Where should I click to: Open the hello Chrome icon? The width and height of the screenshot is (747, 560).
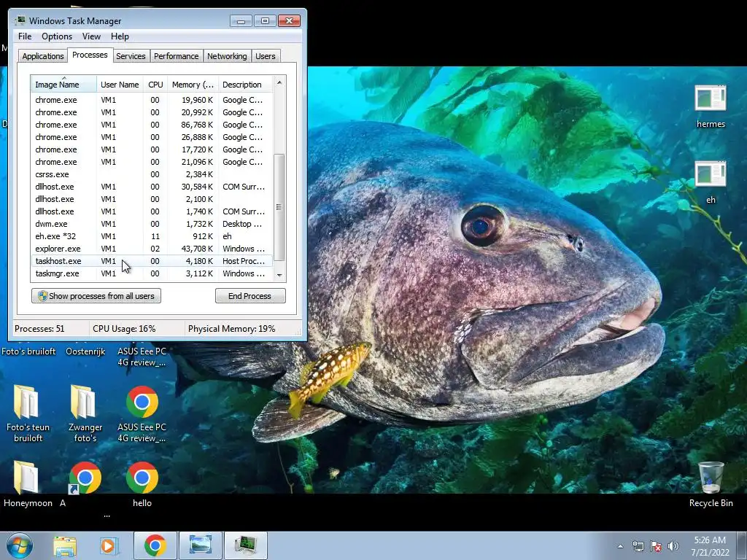click(x=142, y=485)
